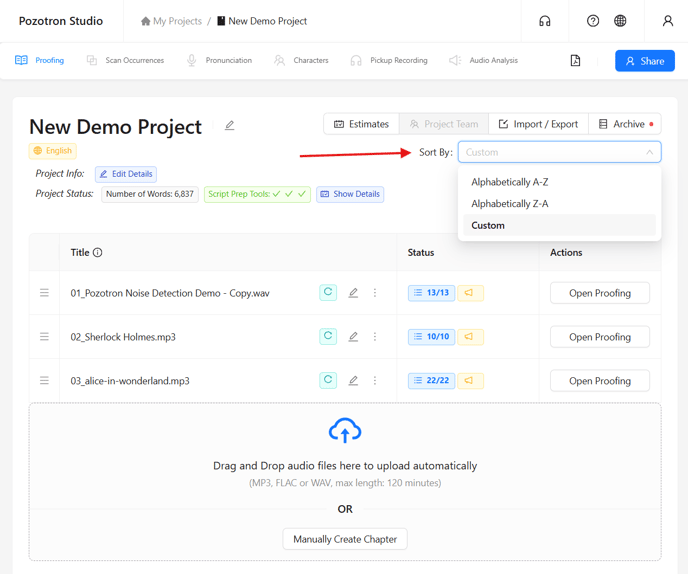Image resolution: width=688 pixels, height=574 pixels.
Task: Open the globe language icon
Action: [620, 21]
